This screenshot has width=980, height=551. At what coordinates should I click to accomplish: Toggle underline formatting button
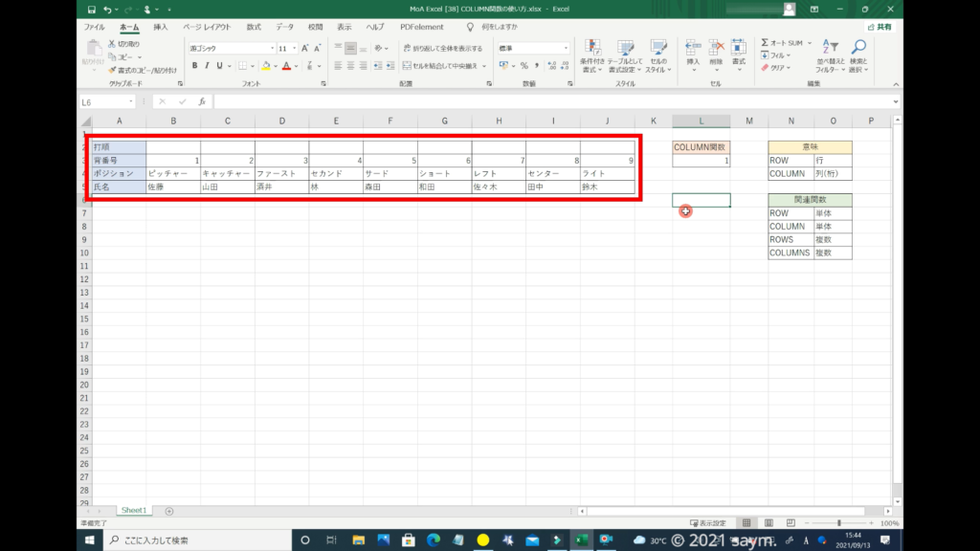pos(219,66)
